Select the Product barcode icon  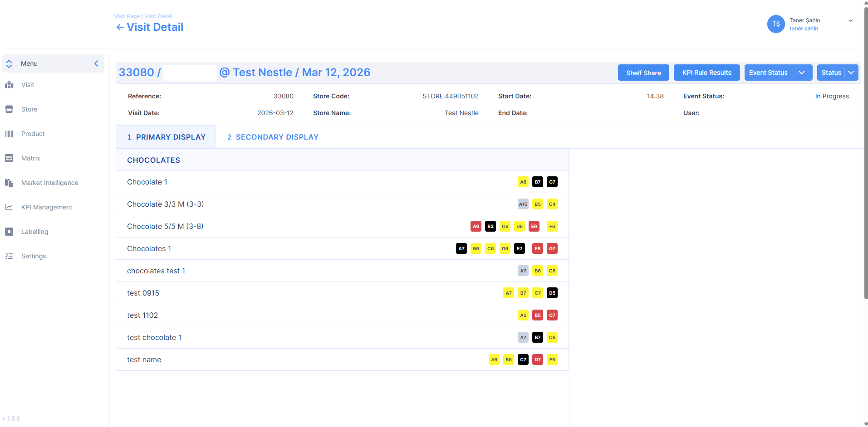point(9,134)
